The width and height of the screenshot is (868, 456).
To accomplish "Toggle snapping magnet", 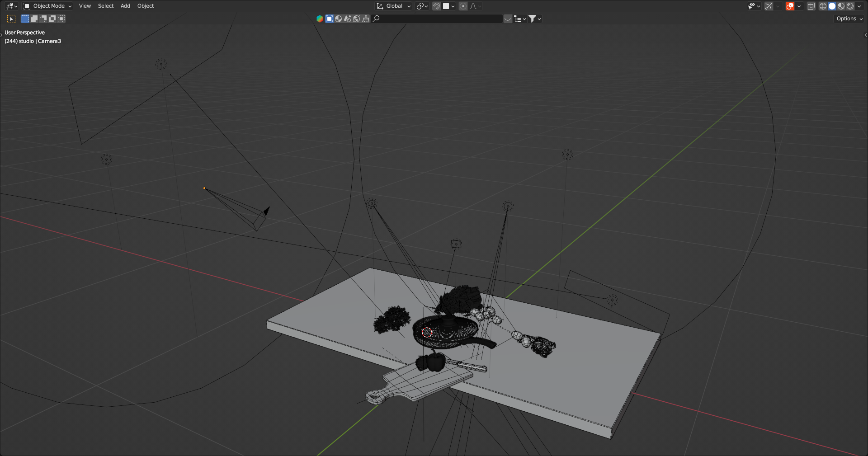I will [436, 6].
